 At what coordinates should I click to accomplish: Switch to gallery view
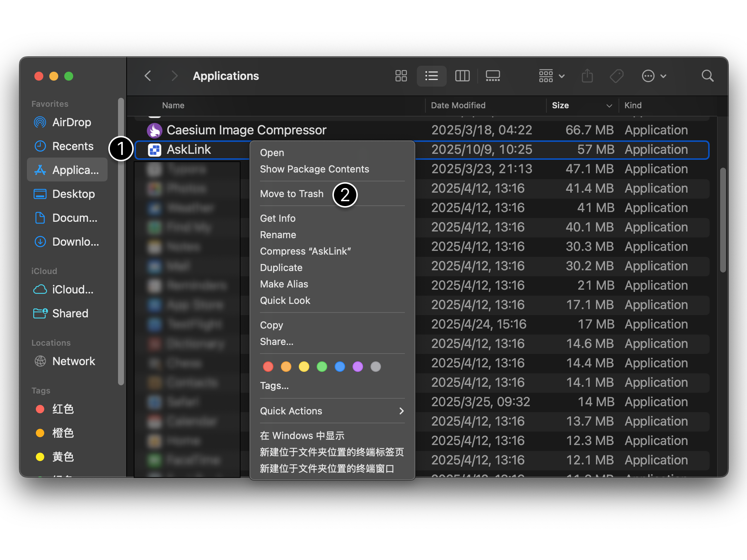tap(493, 76)
